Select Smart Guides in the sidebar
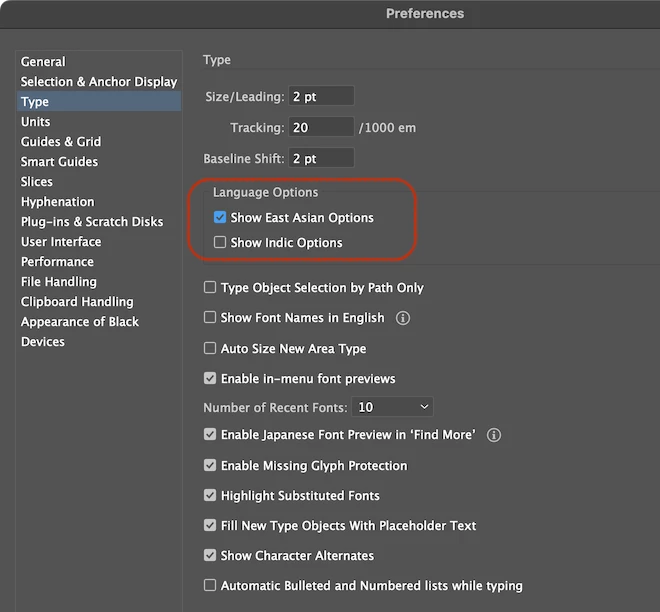The height and width of the screenshot is (612, 660). point(59,162)
